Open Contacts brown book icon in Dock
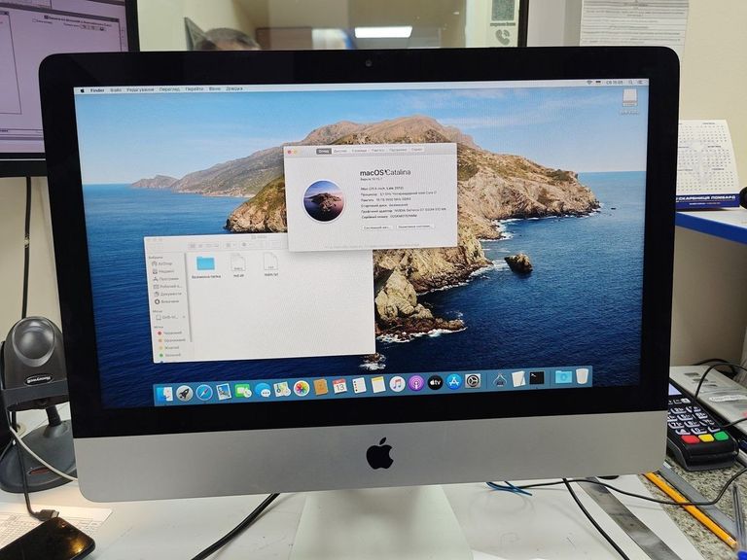Image resolution: width=747 pixels, height=560 pixels. tap(321, 387)
